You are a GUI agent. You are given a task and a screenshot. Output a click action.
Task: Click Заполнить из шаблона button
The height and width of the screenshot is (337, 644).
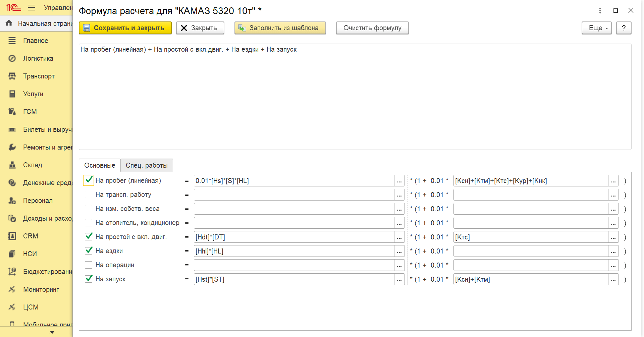280,28
